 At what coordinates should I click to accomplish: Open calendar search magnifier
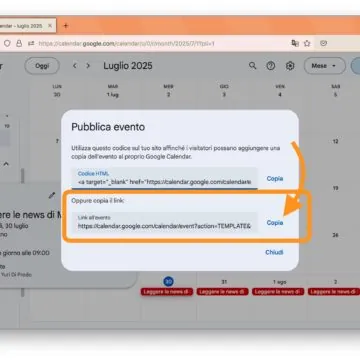coord(253,66)
